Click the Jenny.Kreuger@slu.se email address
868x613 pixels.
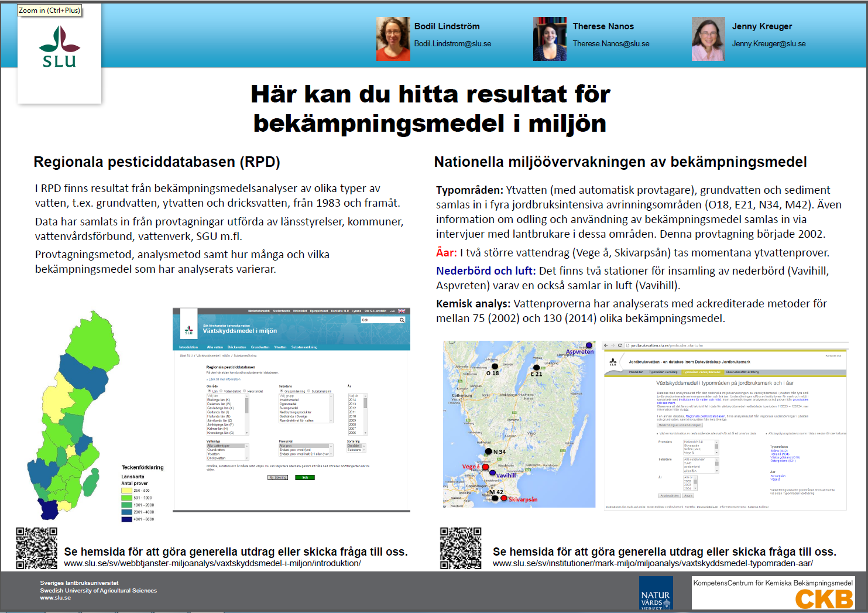[x=768, y=44]
